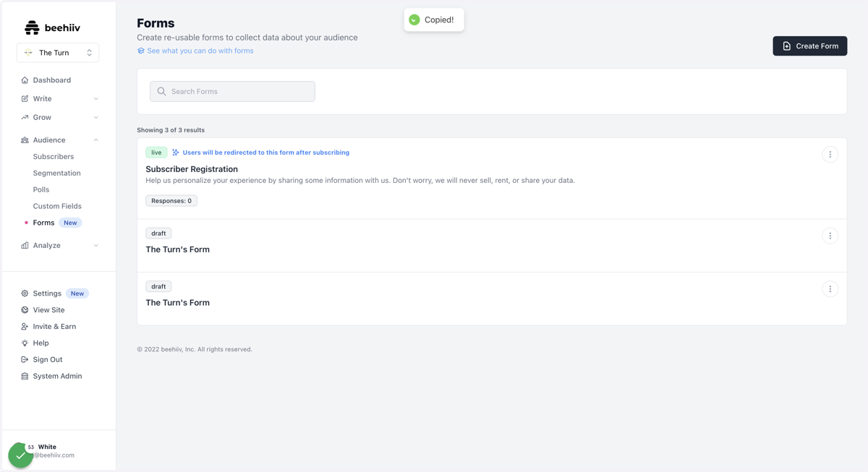The image size is (868, 472).
Task: Open Polls page
Action: point(41,190)
